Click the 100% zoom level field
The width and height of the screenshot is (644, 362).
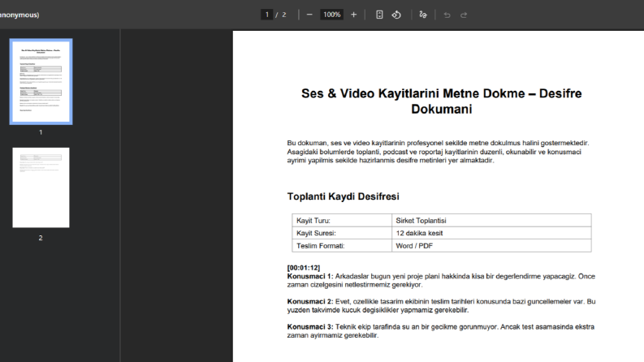coord(332,15)
